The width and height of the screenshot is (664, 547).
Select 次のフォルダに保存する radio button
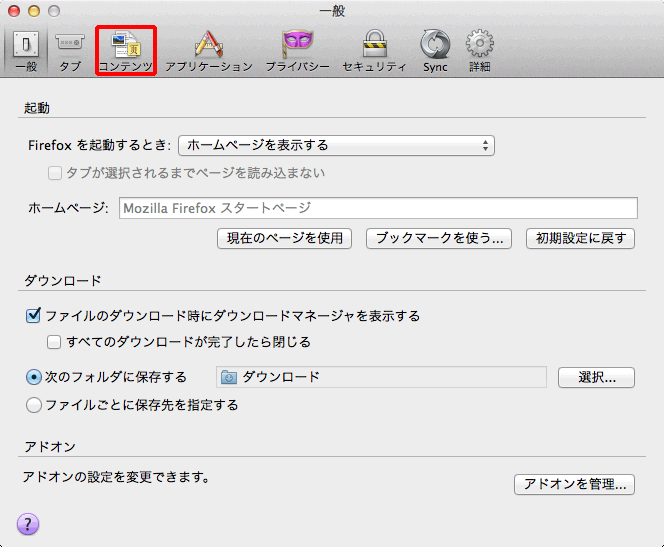pyautogui.click(x=33, y=377)
